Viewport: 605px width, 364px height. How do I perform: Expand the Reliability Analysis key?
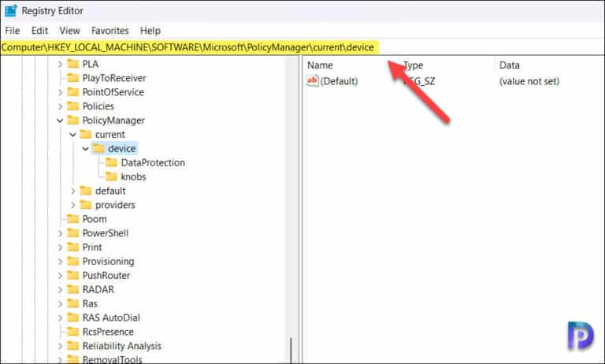(x=60, y=346)
